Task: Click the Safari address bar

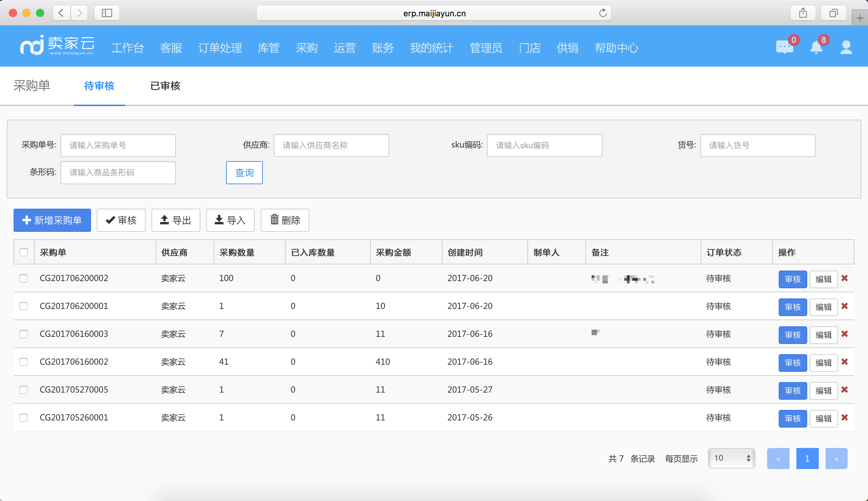Action: pyautogui.click(x=434, y=13)
